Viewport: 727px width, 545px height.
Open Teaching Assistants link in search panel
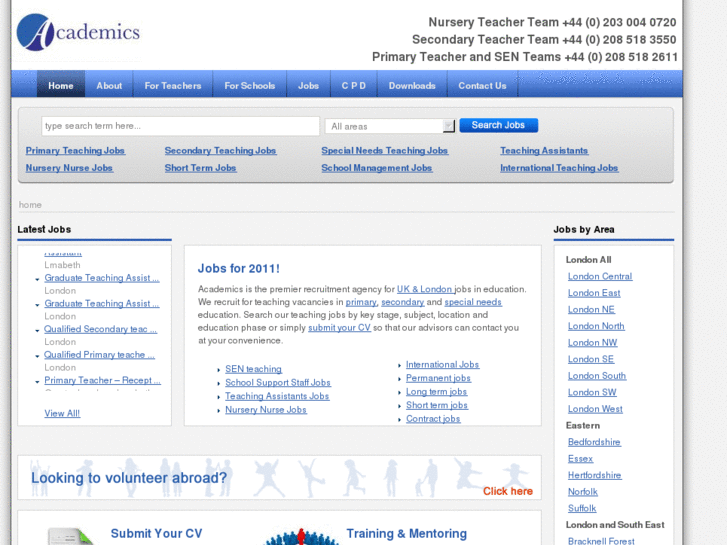(x=544, y=151)
